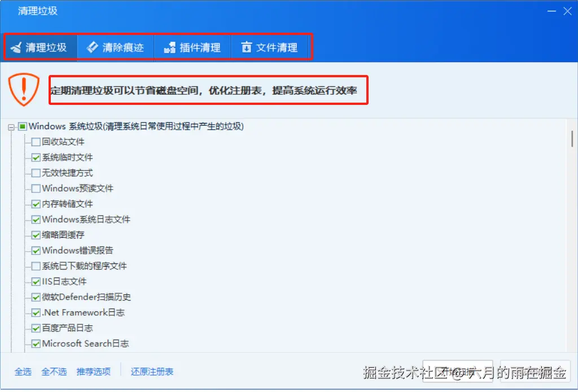This screenshot has width=578, height=392.
Task: Click the 全选 link
Action: pyautogui.click(x=23, y=372)
